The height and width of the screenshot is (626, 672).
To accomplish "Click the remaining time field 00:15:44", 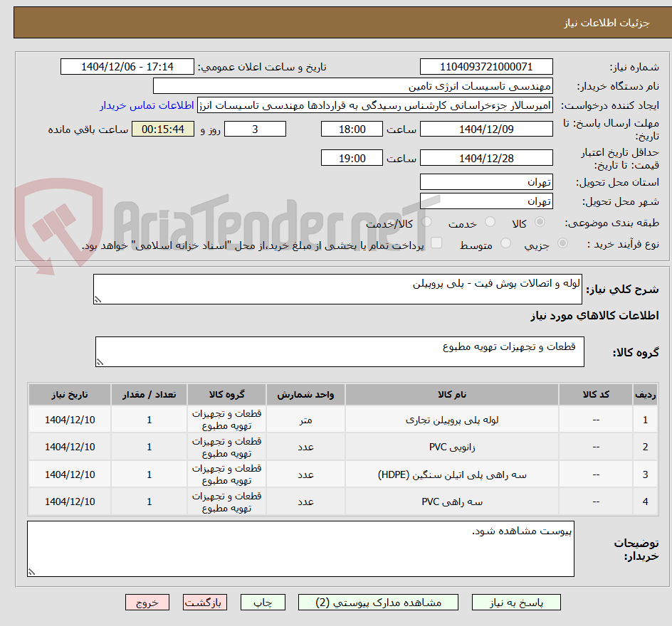I will point(163,129).
